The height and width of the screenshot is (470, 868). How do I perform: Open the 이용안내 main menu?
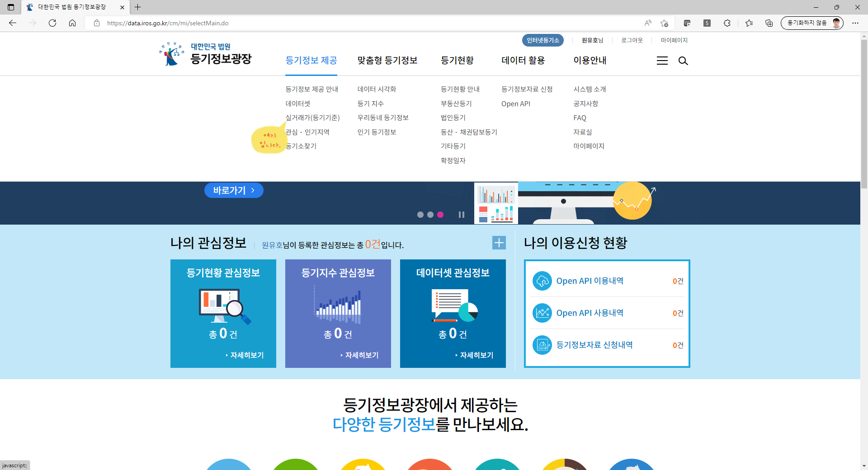coord(590,60)
